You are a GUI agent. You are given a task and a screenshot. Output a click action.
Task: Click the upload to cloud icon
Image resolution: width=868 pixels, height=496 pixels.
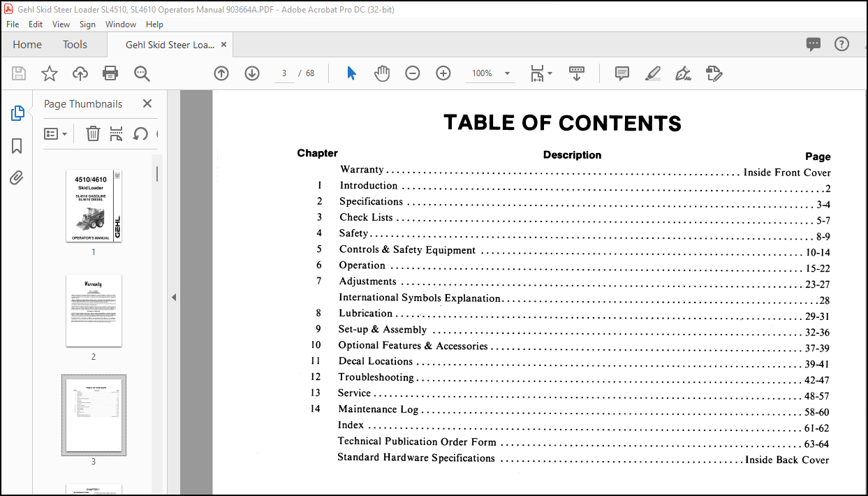click(80, 73)
